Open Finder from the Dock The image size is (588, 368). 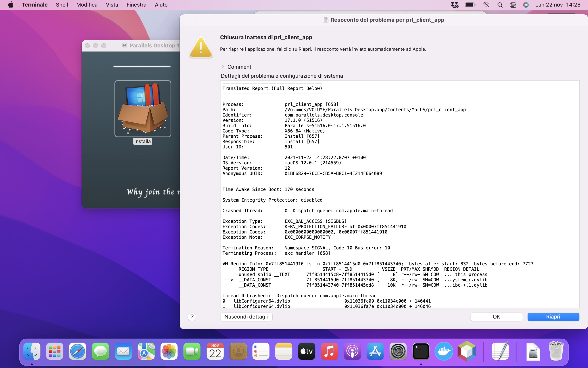[32, 351]
